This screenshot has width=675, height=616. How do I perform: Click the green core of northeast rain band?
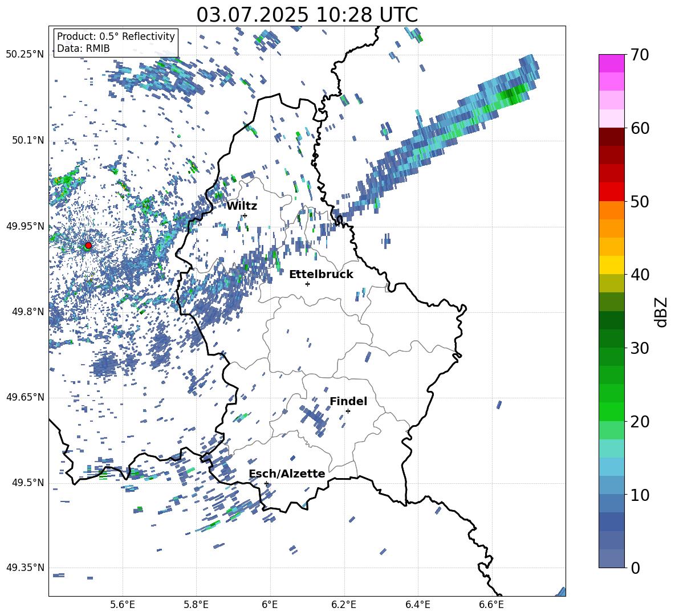click(513, 94)
